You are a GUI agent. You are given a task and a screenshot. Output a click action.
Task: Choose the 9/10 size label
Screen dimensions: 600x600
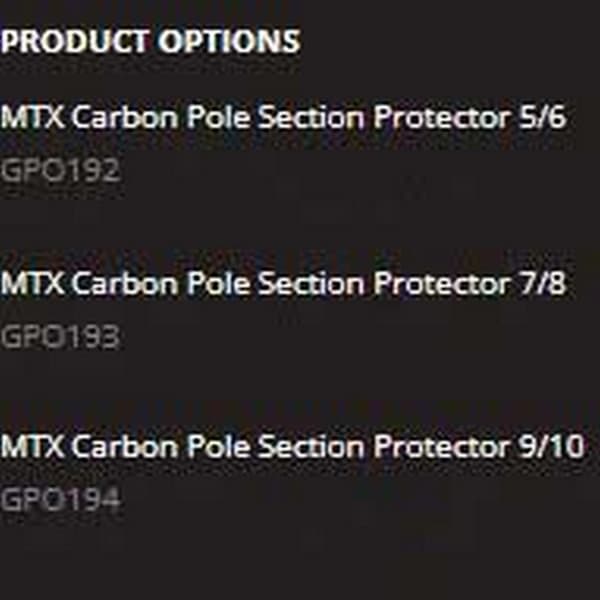pos(551,446)
